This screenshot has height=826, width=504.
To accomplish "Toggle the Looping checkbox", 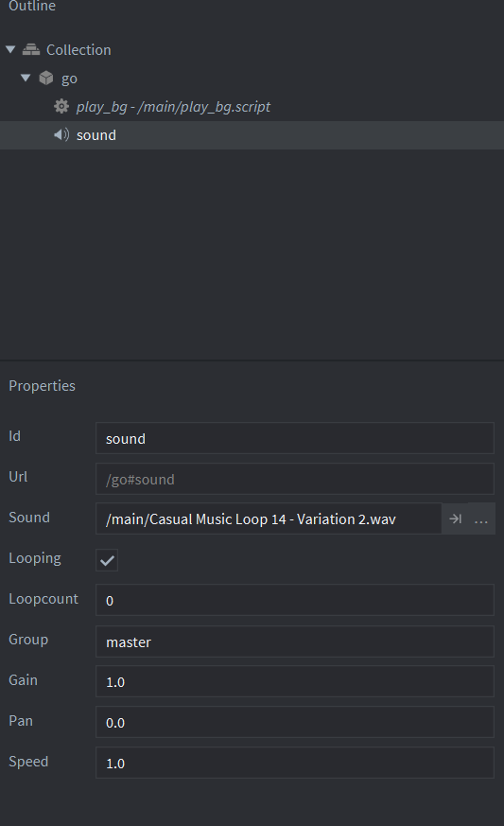I will (107, 560).
